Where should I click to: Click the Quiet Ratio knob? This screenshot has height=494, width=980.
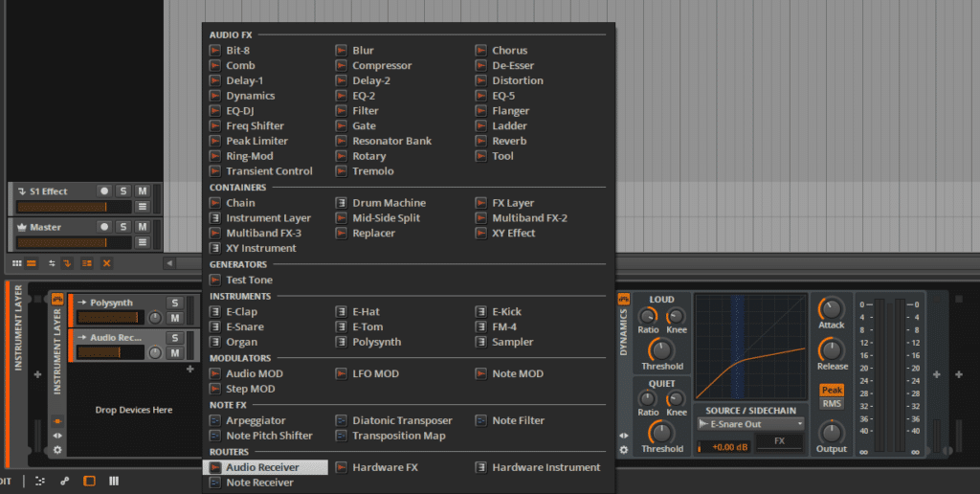[x=648, y=398]
